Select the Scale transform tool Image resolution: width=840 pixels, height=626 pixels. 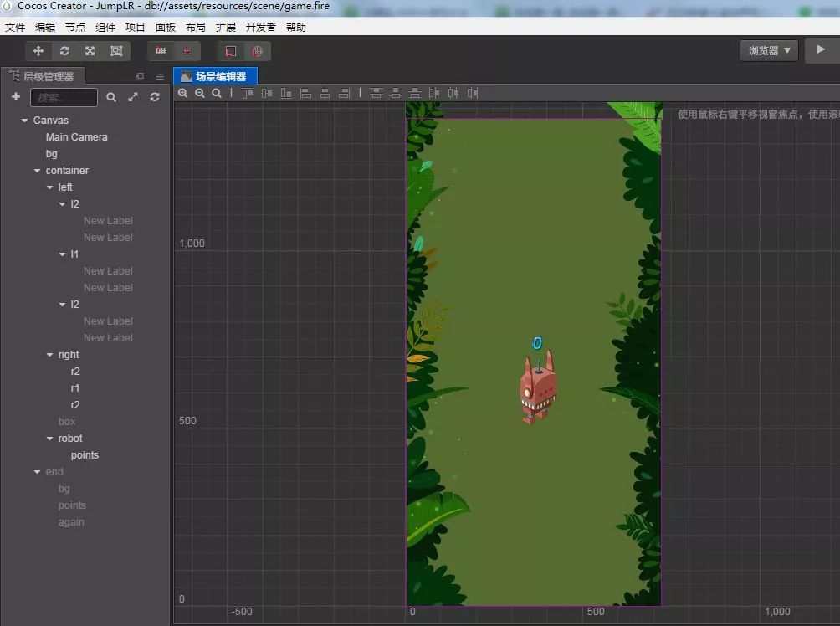90,51
